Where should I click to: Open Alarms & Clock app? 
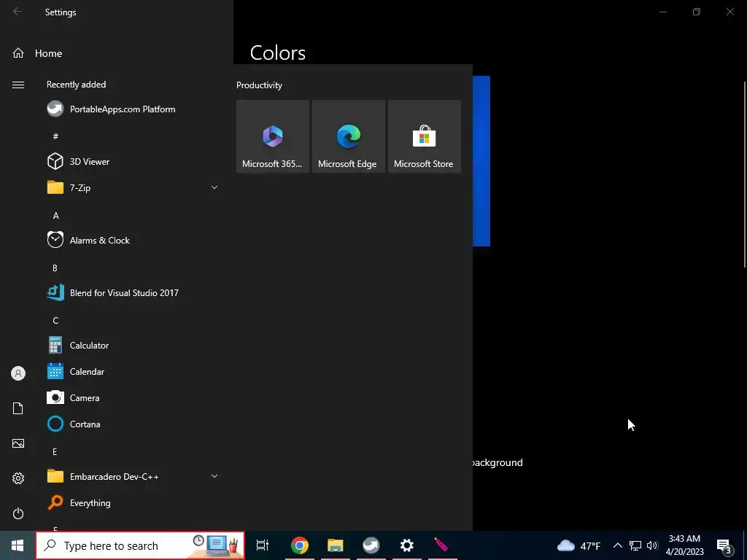[133, 240]
